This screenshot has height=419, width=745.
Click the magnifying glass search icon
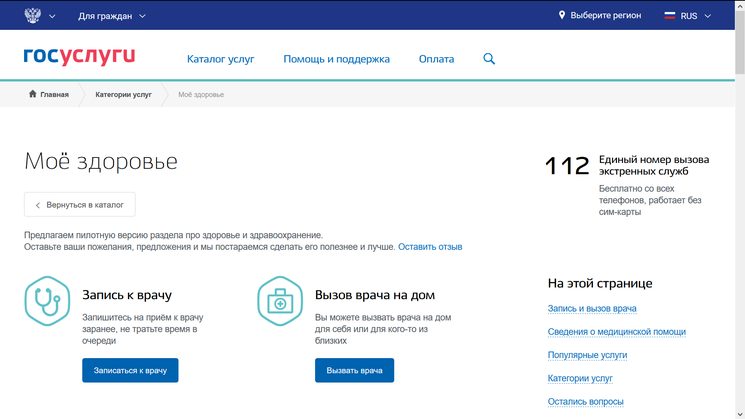[489, 59]
